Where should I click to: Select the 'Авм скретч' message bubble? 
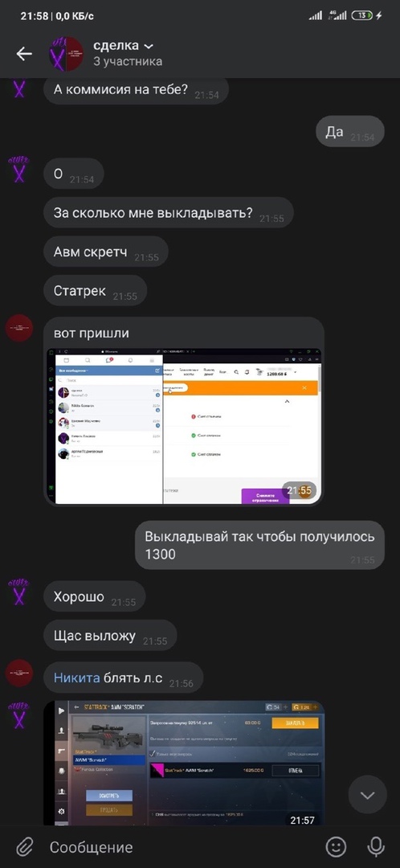pos(106,252)
